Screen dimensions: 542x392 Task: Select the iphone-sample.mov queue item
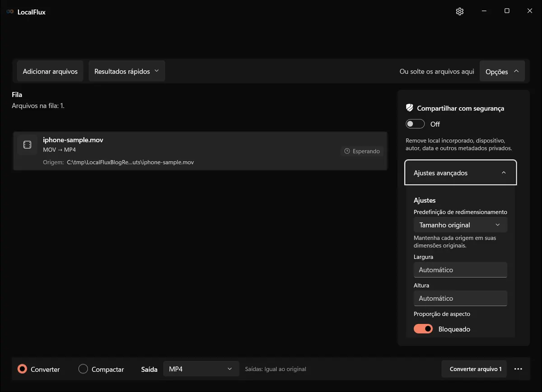(x=200, y=151)
